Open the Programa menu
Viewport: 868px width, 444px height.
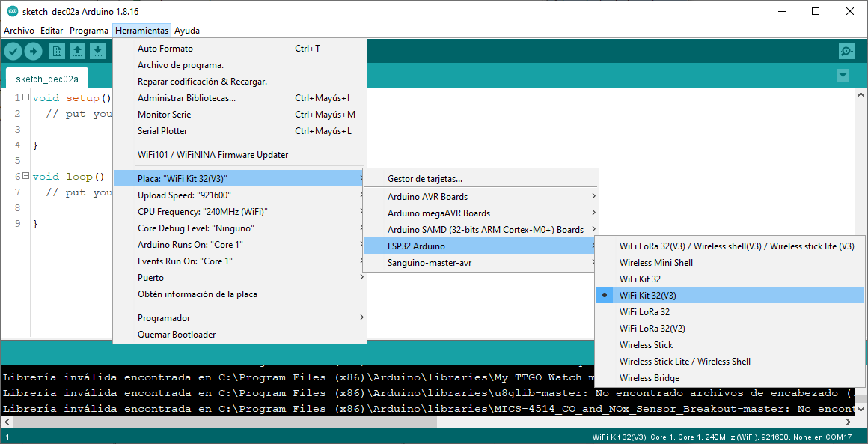coord(88,31)
